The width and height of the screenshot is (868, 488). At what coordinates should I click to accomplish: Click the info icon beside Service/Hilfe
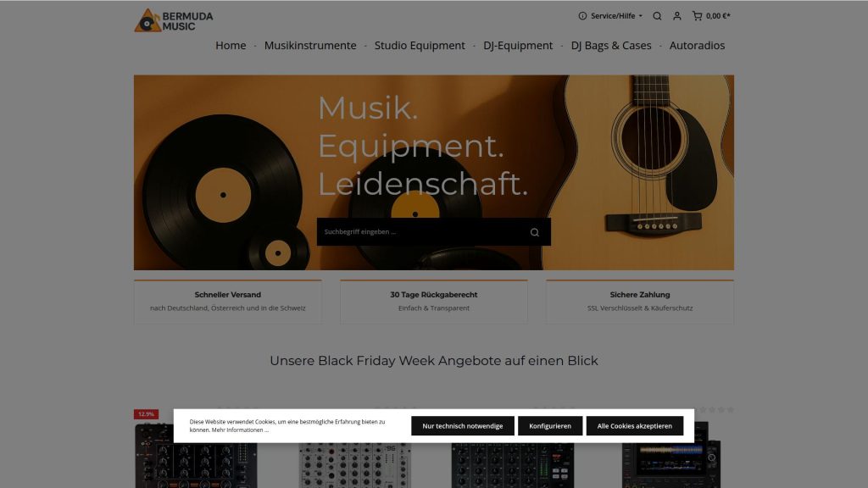click(582, 15)
